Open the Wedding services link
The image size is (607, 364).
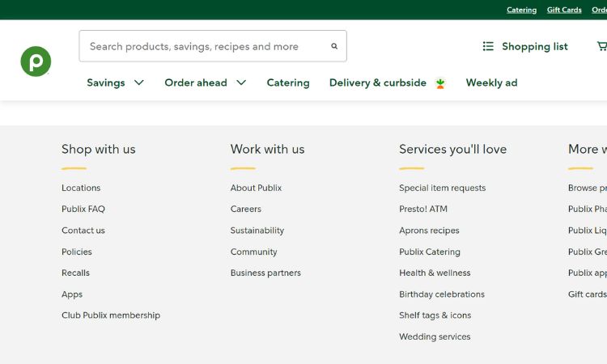tap(435, 336)
